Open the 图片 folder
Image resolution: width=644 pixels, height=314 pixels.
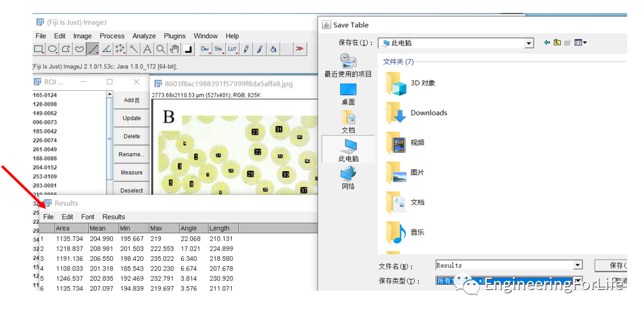click(x=406, y=173)
